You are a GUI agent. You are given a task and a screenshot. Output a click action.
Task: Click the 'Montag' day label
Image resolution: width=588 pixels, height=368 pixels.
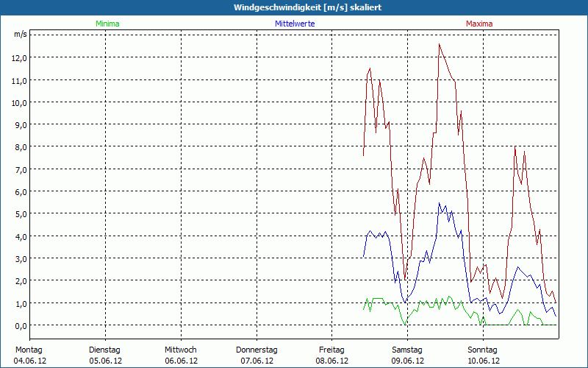[29, 350]
